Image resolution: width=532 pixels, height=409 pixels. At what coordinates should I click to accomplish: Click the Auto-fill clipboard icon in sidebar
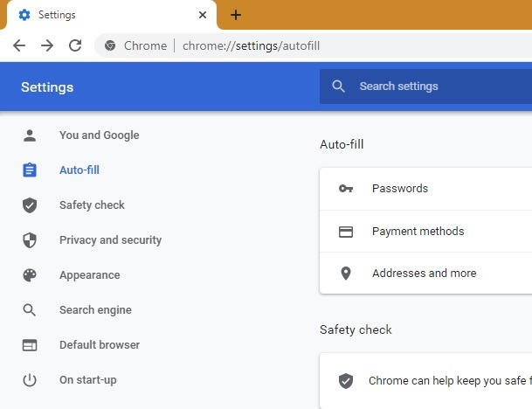30,170
